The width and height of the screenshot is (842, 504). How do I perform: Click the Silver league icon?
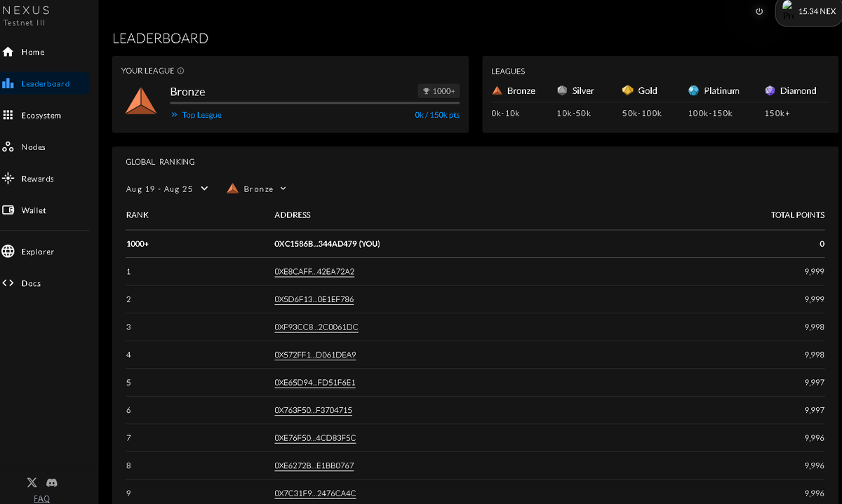click(x=562, y=90)
